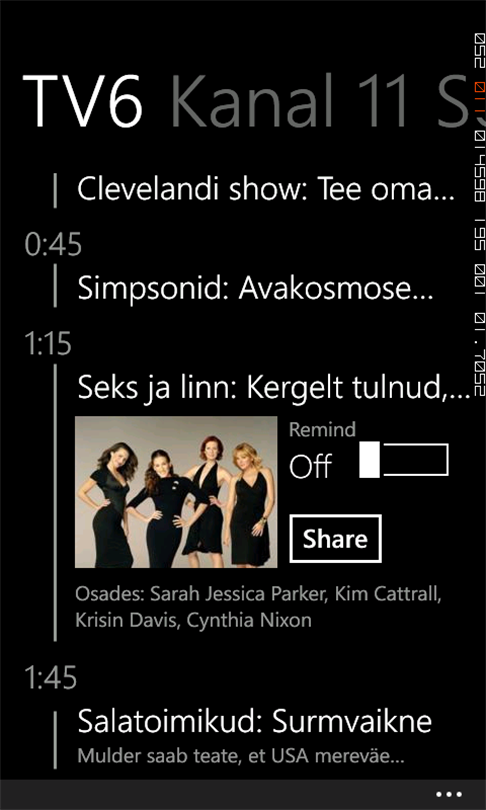Screen dimensions: 486x810
Task: Tap the Remind label text
Action: pyautogui.click(x=322, y=430)
